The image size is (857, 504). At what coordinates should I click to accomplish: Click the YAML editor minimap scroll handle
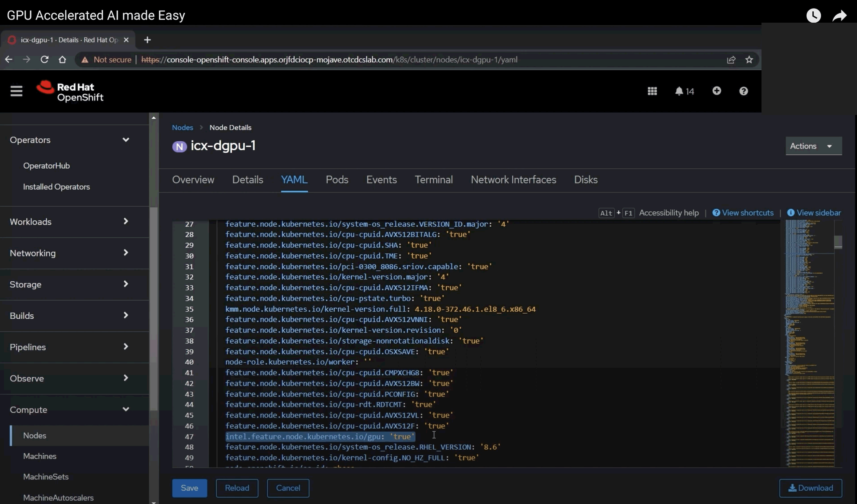[838, 242]
